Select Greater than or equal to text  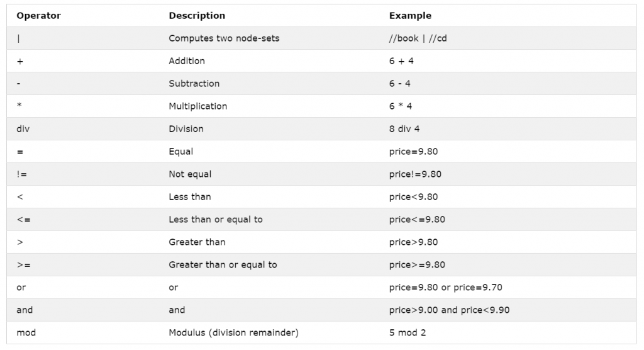[x=223, y=264]
